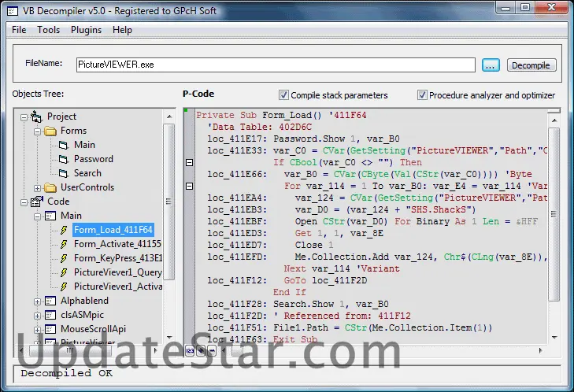Collapse the Forms folder node

point(37,131)
